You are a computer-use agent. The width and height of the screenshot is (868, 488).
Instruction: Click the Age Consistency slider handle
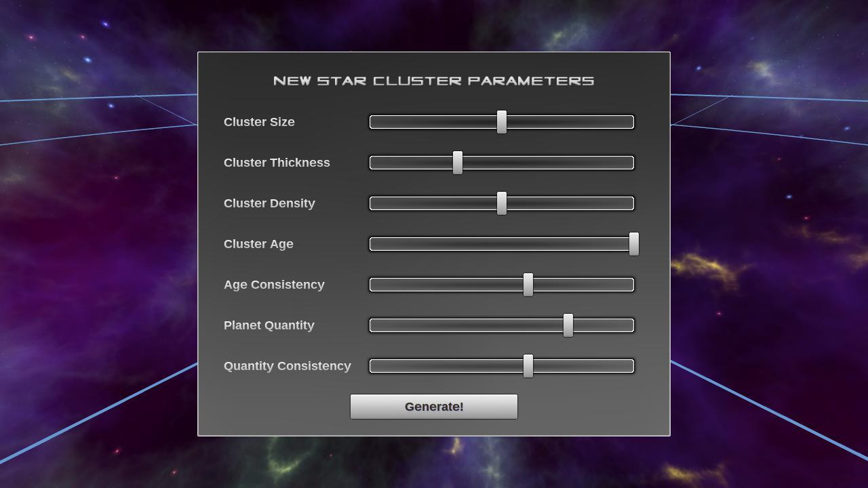(528, 285)
